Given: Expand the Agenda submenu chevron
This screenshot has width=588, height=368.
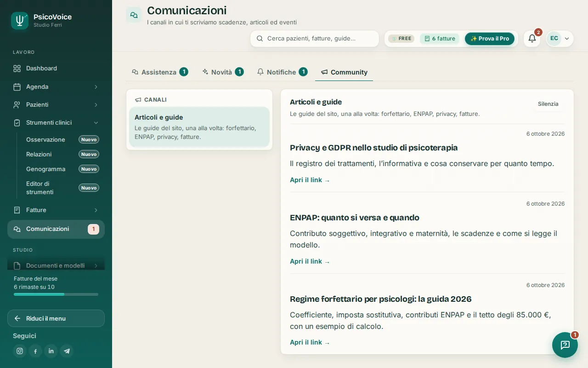Looking at the screenshot, I should tap(96, 87).
